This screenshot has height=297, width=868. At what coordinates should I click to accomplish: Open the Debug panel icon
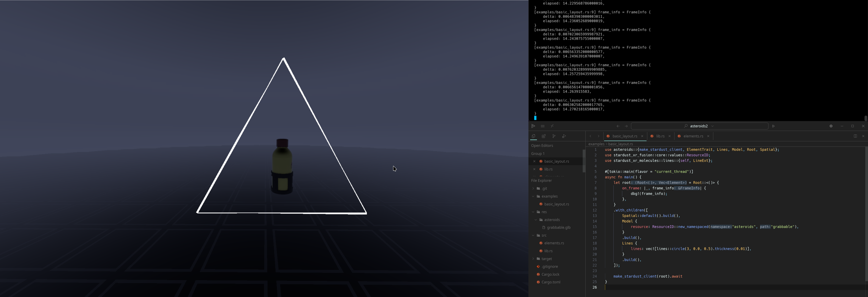[564, 136]
